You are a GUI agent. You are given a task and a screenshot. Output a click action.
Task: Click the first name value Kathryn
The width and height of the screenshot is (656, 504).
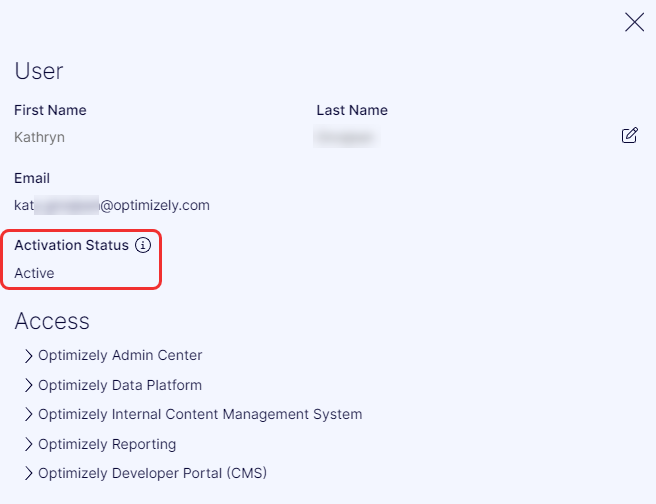[39, 137]
